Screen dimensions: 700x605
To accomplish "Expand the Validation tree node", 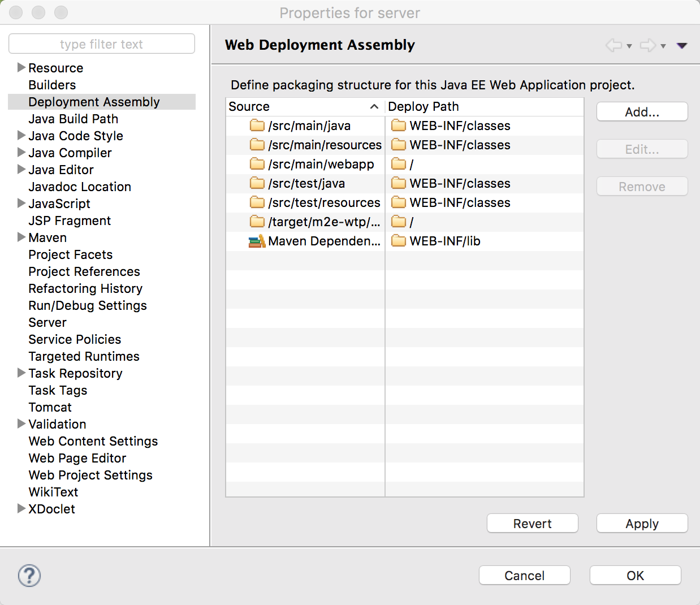I will pyautogui.click(x=21, y=423).
